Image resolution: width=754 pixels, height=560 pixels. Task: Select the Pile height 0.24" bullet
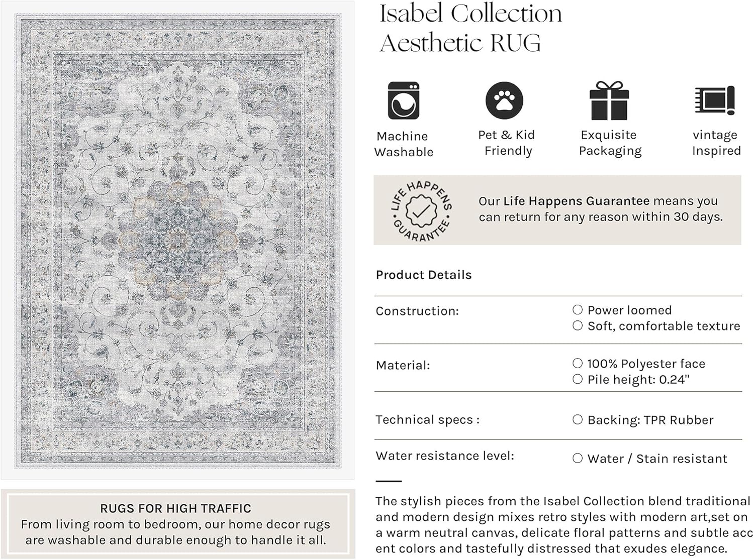pos(578,379)
